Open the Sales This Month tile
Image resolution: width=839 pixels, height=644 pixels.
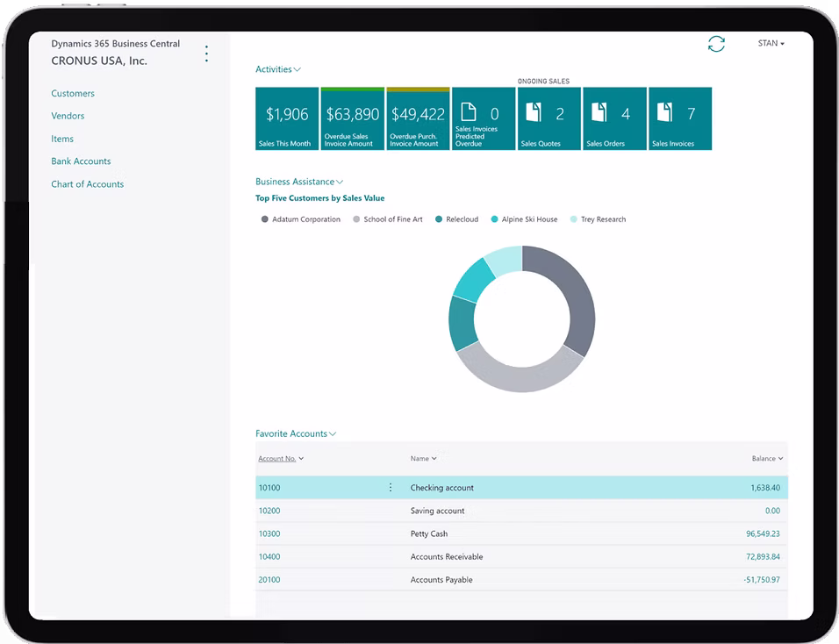click(x=287, y=118)
